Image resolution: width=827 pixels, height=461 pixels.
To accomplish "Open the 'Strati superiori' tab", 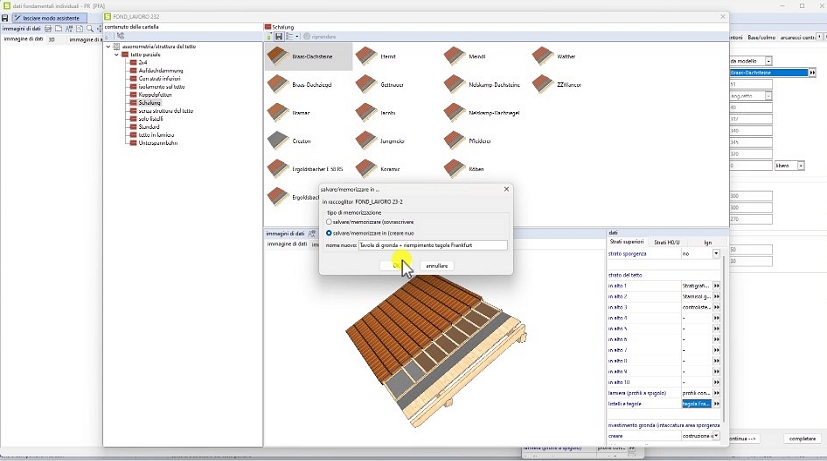I will click(628, 242).
